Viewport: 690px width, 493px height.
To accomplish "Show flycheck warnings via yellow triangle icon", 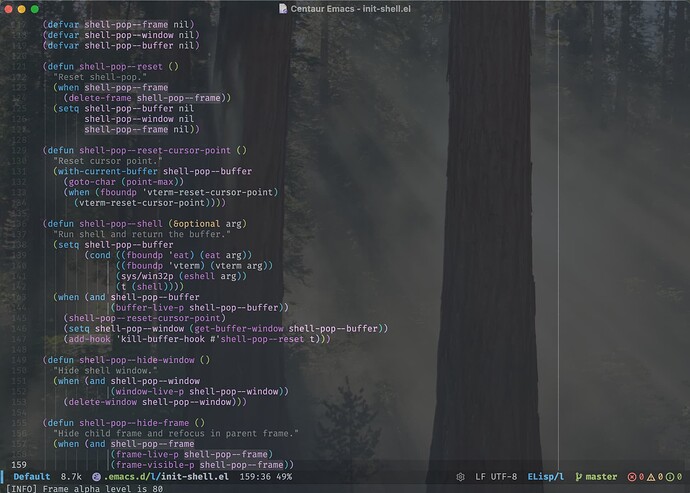I will [651, 477].
